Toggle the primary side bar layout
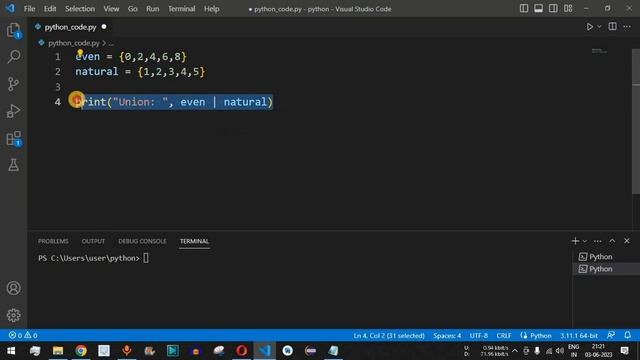640x360 pixels. pyautogui.click(x=524, y=9)
